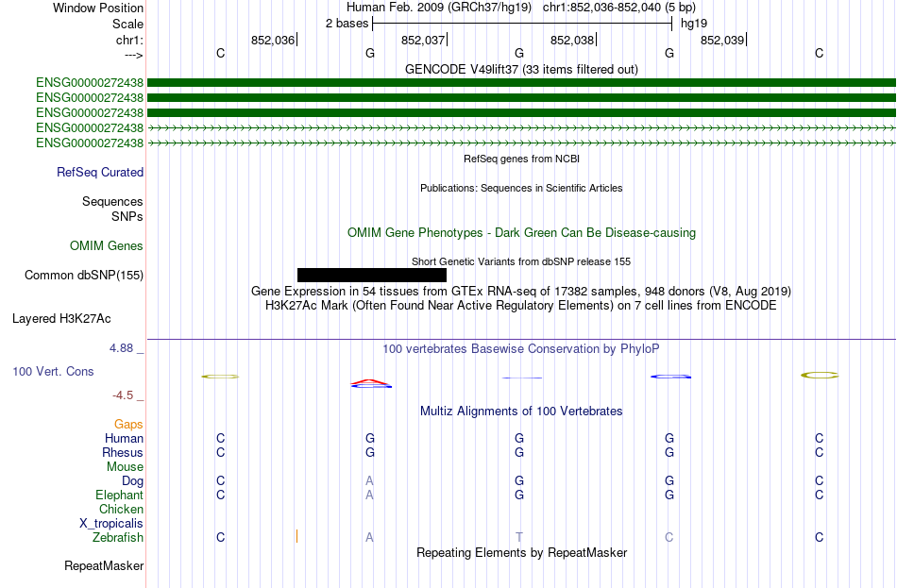Click the 852,039 position marker
The height and width of the screenshot is (588, 897).
[x=723, y=40]
